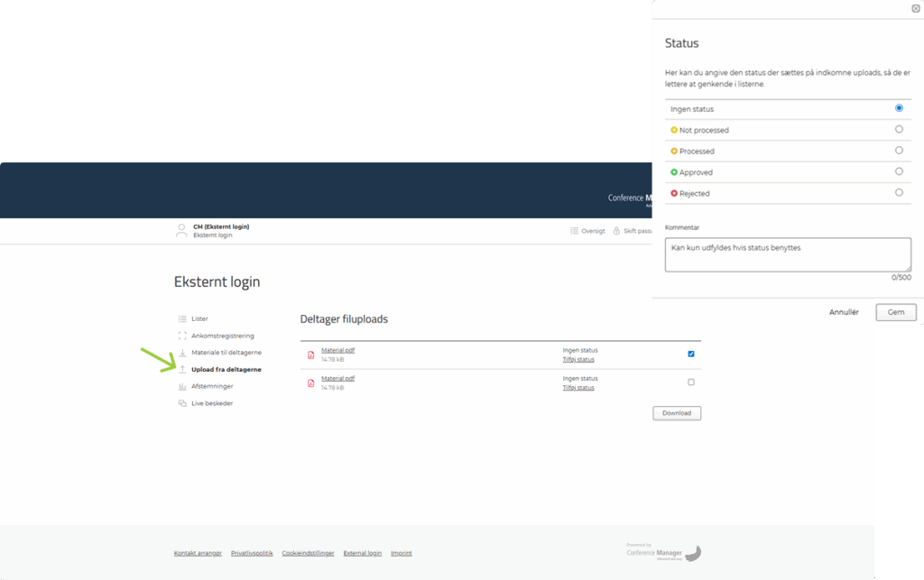Uncheck the first Material.pdf checkbox

tap(691, 354)
